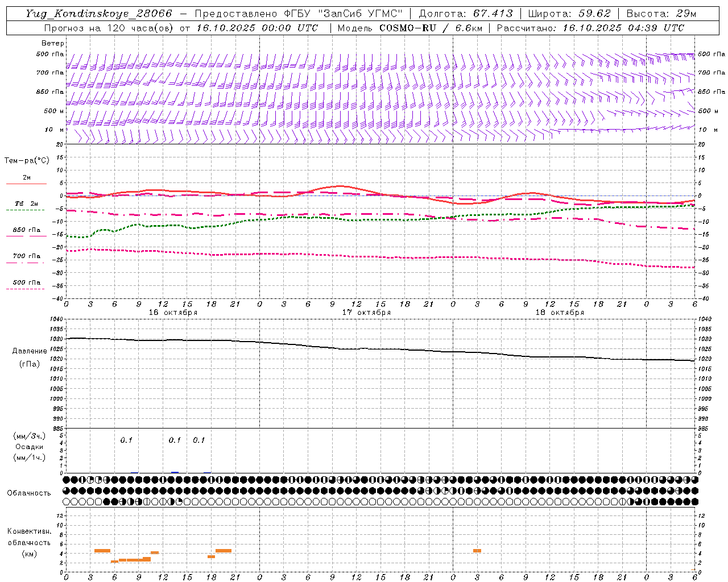Click the Высота: 29м value
This screenshot has height=582, width=728.
[x=661, y=14]
